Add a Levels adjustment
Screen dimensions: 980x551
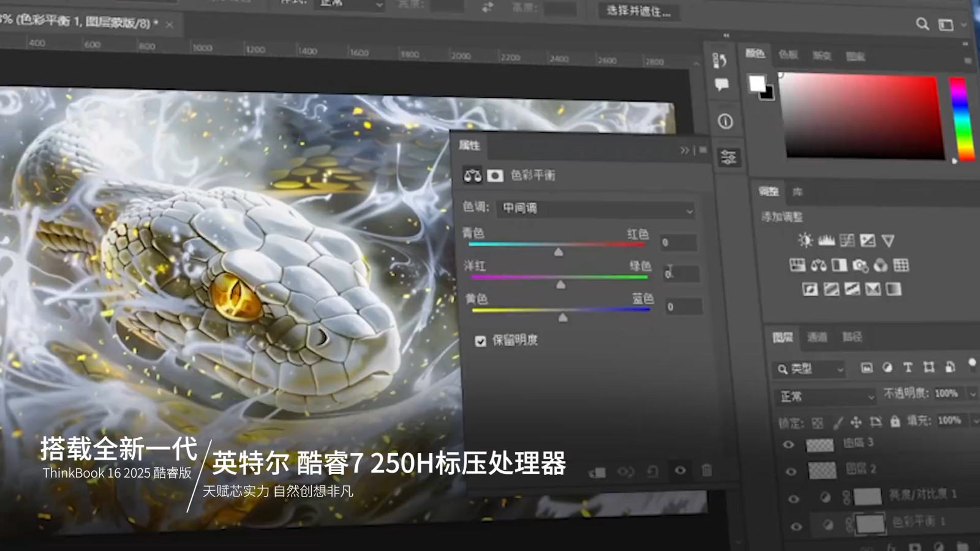pos(826,240)
